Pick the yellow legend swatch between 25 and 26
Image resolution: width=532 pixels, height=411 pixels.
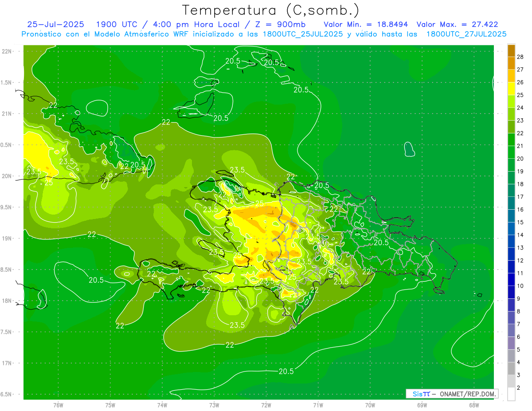[511, 89]
